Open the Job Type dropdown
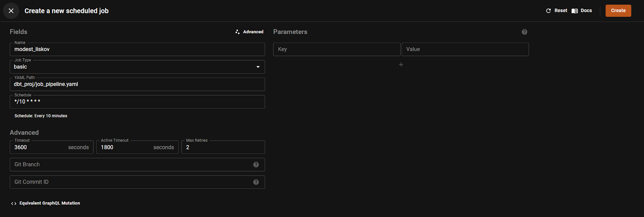This screenshot has width=644, height=217. coord(258,67)
